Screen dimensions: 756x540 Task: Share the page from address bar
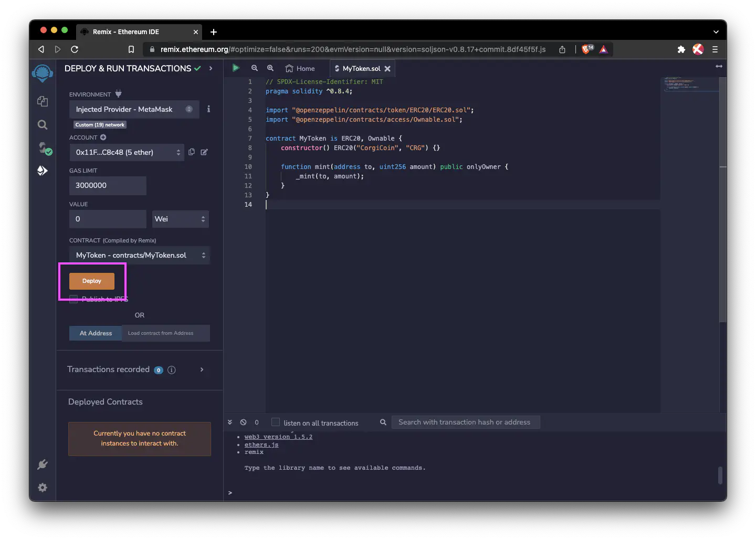[x=562, y=49]
